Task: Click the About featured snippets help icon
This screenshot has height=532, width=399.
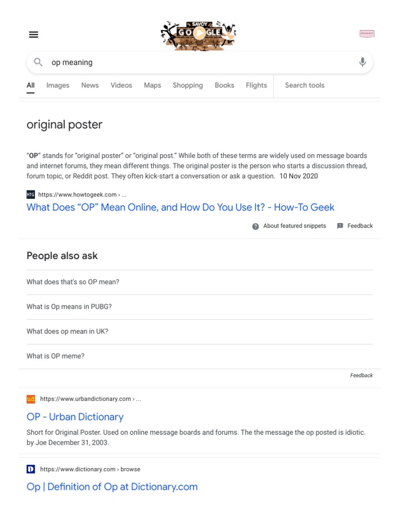Action: (255, 227)
